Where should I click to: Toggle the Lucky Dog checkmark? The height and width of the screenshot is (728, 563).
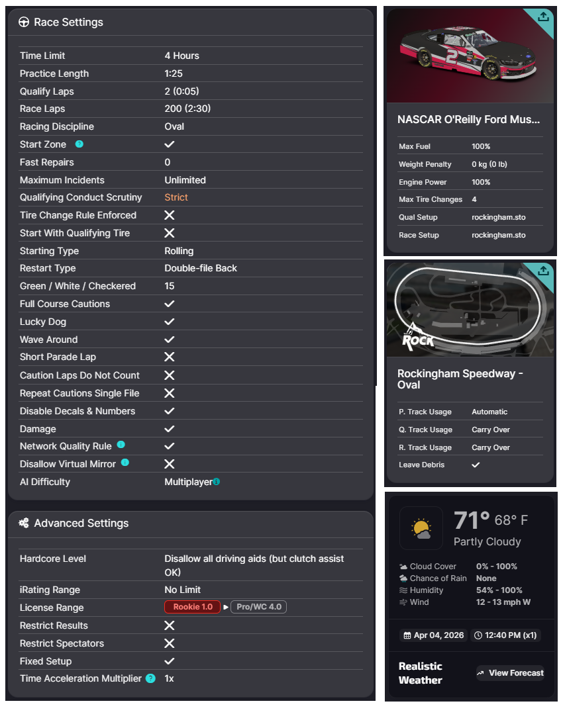(170, 321)
